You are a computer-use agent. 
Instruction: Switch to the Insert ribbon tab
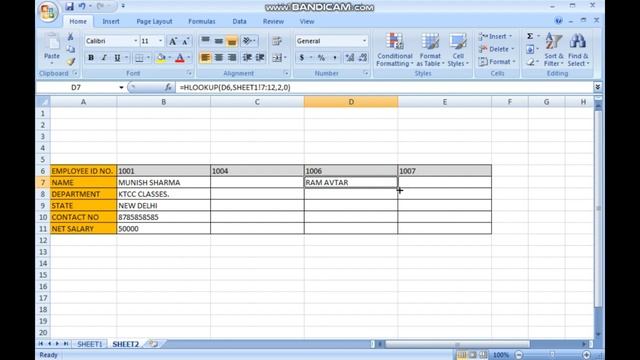click(x=111, y=21)
